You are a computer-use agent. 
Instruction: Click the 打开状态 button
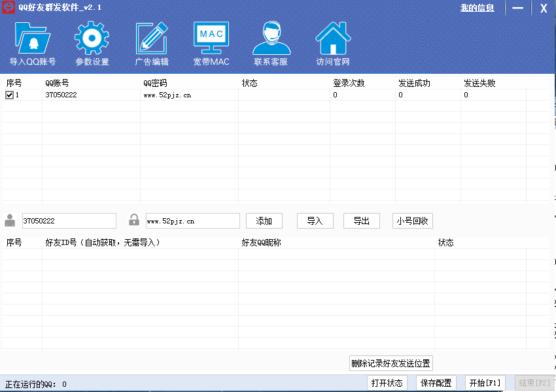pos(387,383)
